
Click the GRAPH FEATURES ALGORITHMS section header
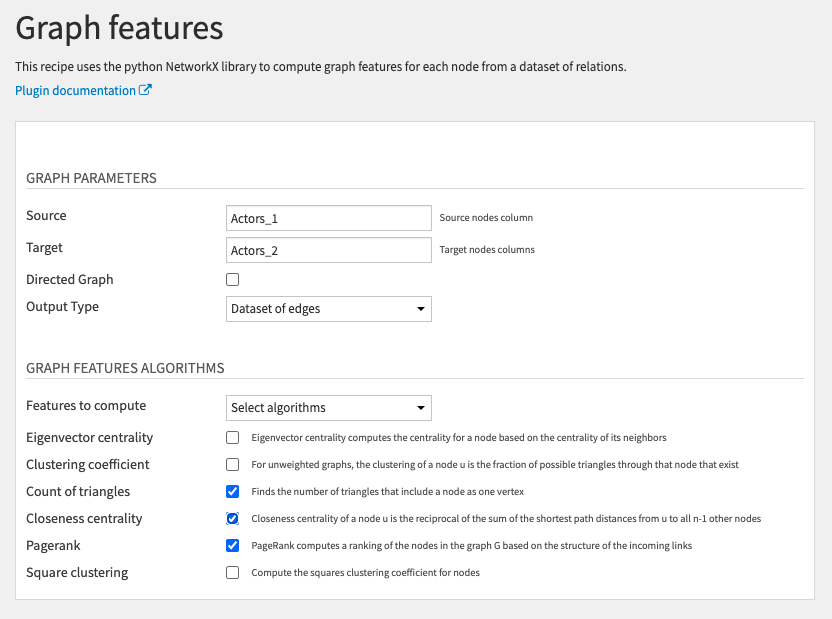coord(125,368)
